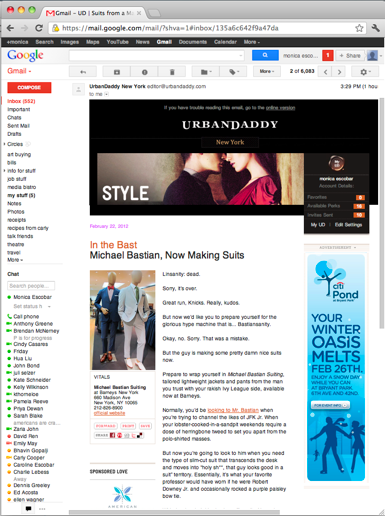
Task: Open the red notifications counter
Action: [x=327, y=55]
